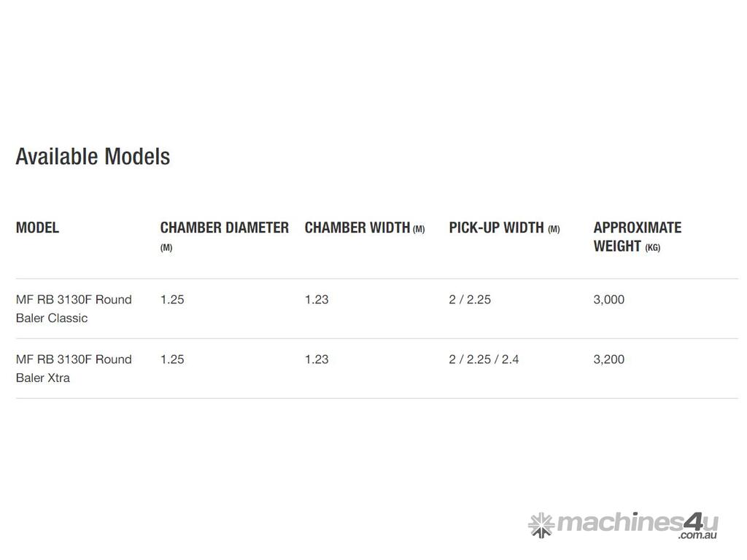747x560 pixels.
Task: Click the CHAMBER DIAMETER column header
Action: click(x=224, y=227)
